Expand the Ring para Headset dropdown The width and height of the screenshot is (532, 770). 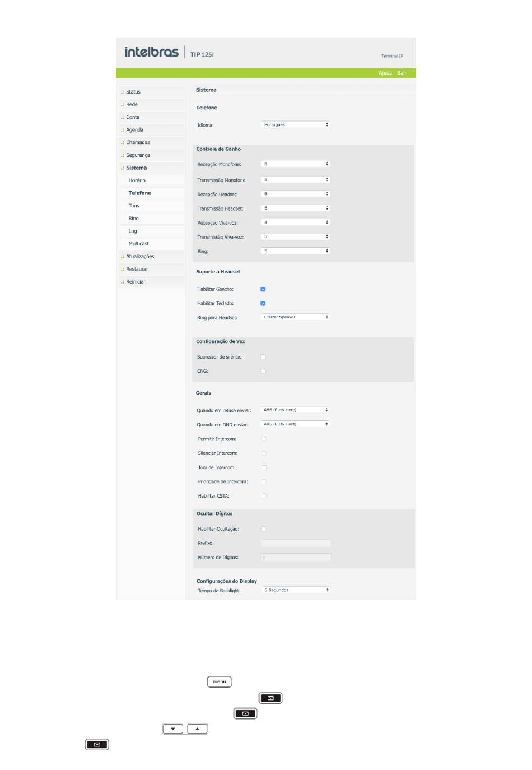click(x=296, y=317)
